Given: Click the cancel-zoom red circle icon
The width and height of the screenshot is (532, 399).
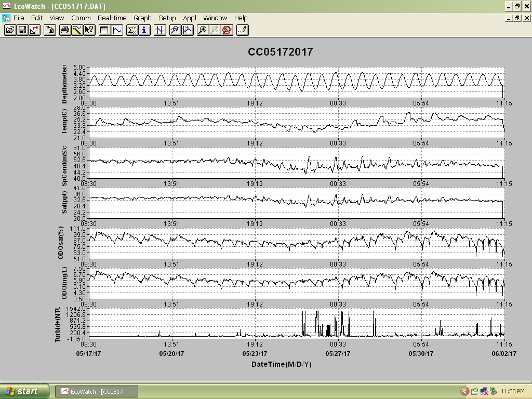Looking at the screenshot, I should coord(227,30).
